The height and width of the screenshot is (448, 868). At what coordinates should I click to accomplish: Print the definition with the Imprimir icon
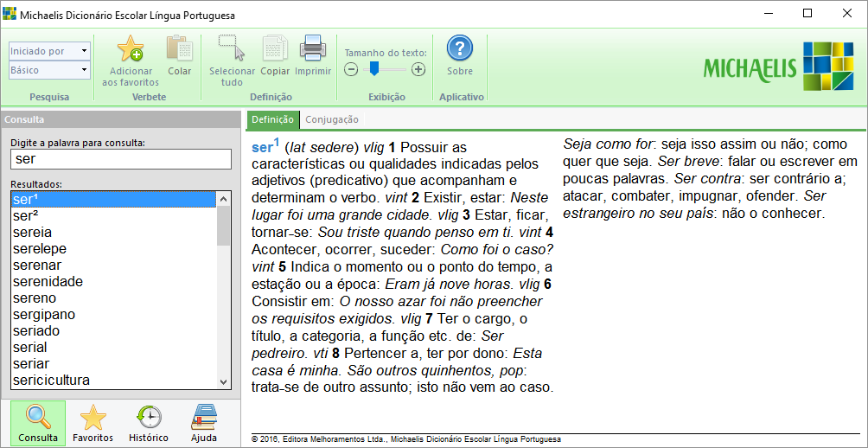click(x=313, y=48)
